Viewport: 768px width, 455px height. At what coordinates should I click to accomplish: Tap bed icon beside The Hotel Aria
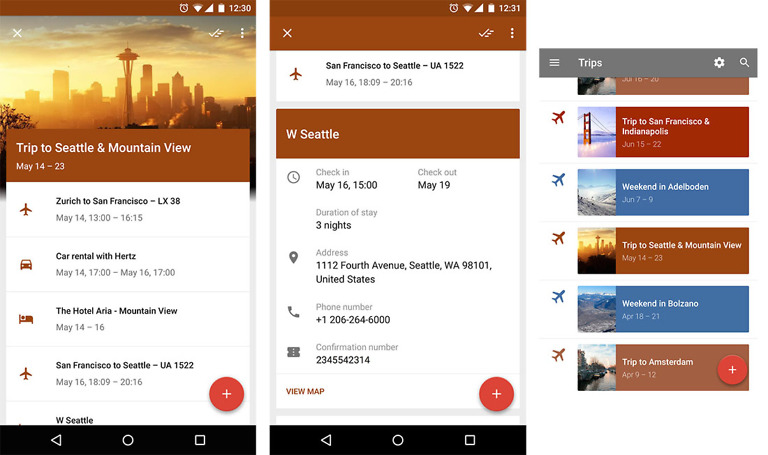[x=26, y=319]
